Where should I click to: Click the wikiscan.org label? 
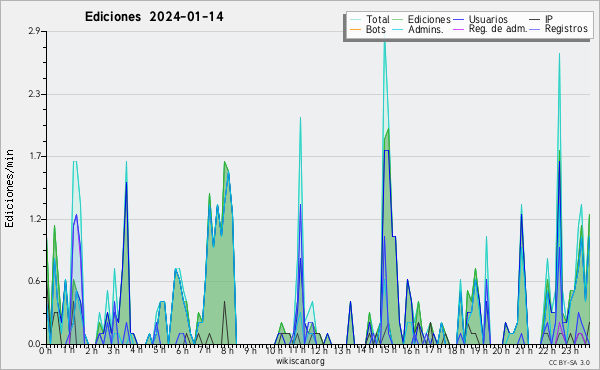(300, 361)
